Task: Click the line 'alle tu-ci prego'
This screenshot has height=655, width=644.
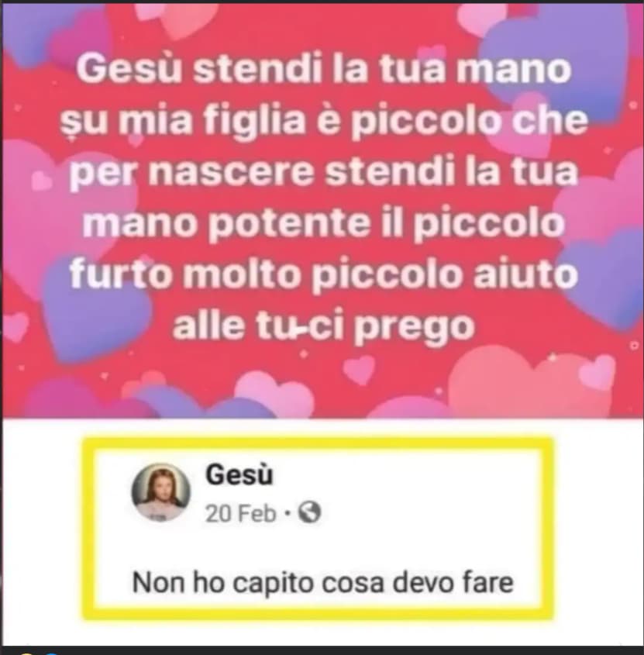Action: click(x=324, y=326)
